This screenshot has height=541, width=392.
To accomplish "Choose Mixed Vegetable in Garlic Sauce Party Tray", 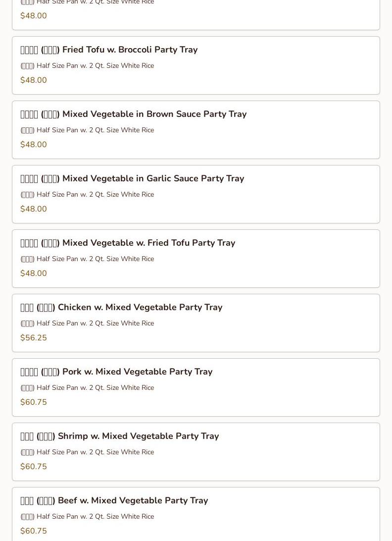I will pos(132,179).
